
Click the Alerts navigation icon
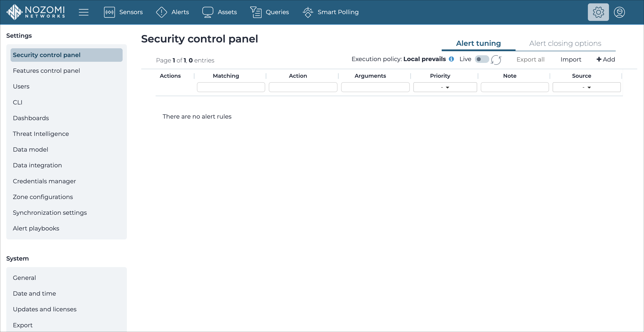(x=162, y=12)
